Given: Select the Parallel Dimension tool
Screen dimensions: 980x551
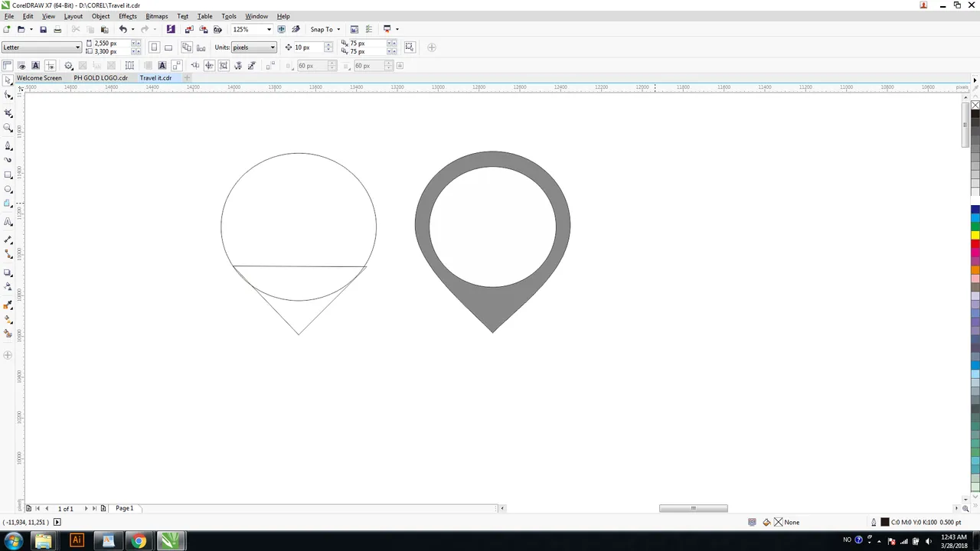Looking at the screenshot, I should tap(8, 240).
